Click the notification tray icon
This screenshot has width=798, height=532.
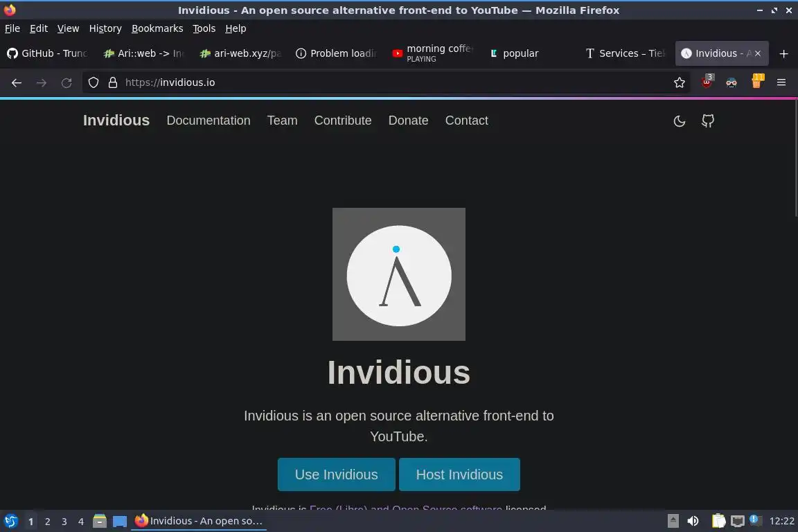pos(755,520)
